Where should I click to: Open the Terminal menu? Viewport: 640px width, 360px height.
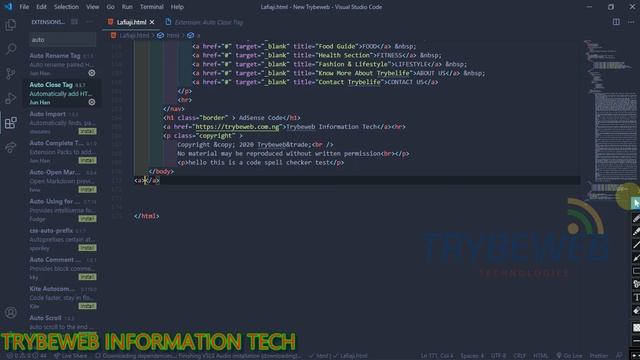tap(152, 7)
